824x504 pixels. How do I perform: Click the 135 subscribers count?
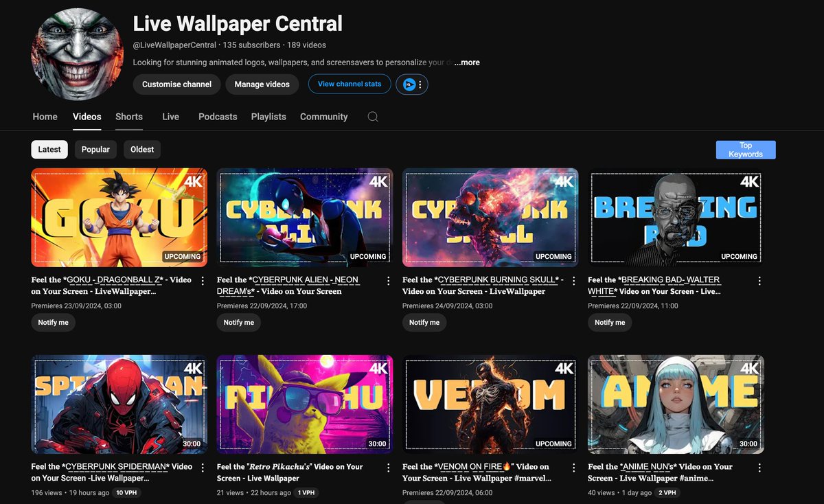251,45
